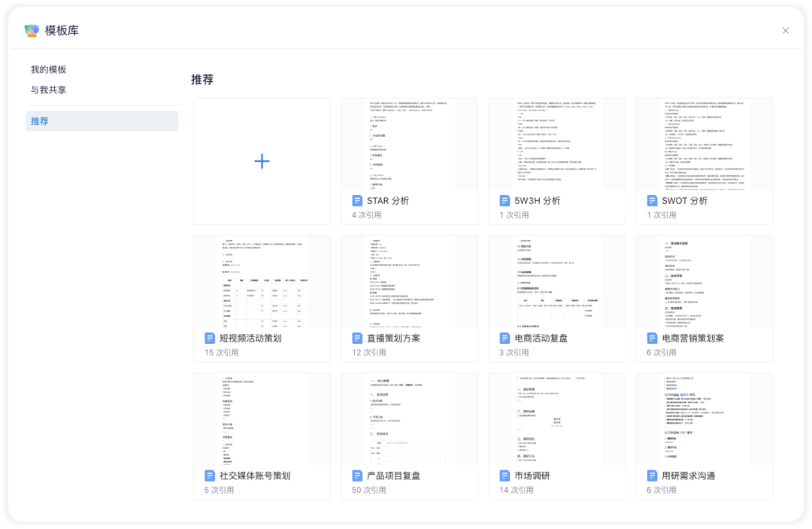This screenshot has height=529, width=812.
Task: Click the document icon beside 5W3H 分析
Action: 504,200
